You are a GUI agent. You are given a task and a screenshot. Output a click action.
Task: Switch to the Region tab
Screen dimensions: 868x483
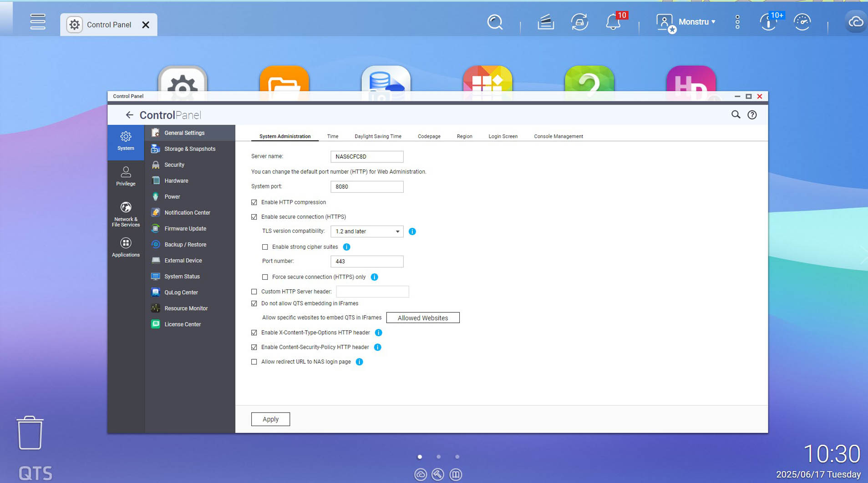464,136
